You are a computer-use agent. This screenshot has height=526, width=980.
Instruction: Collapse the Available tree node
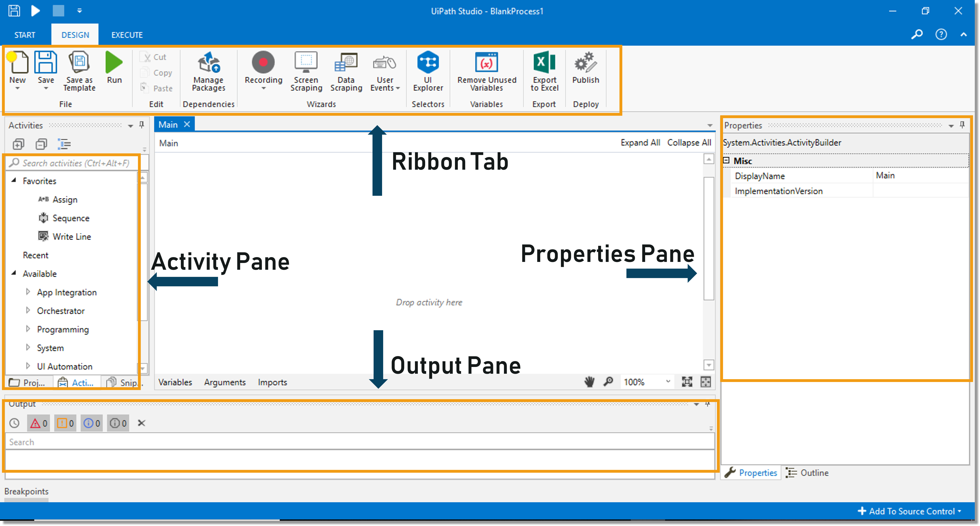point(14,273)
